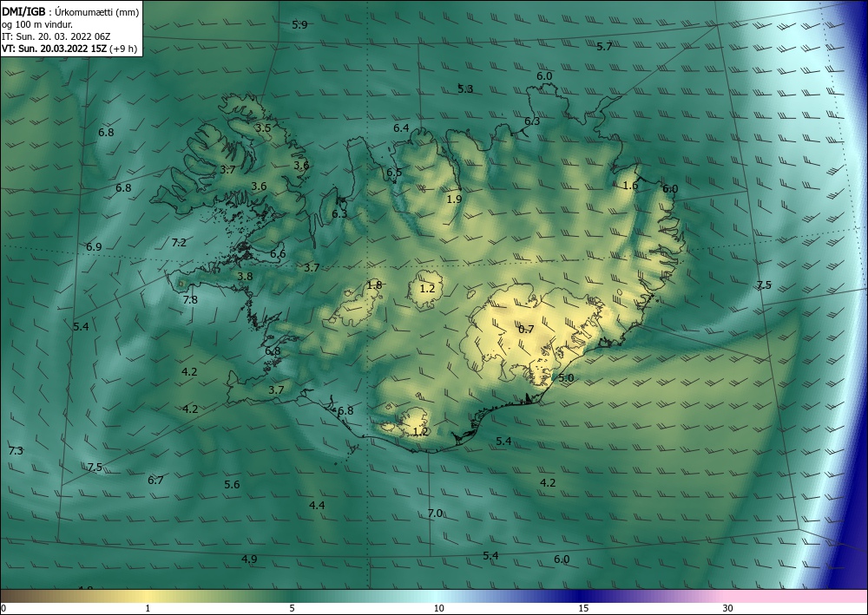Select the IT initial time "06Z" line
This screenshot has width=868, height=615.
(x=56, y=36)
